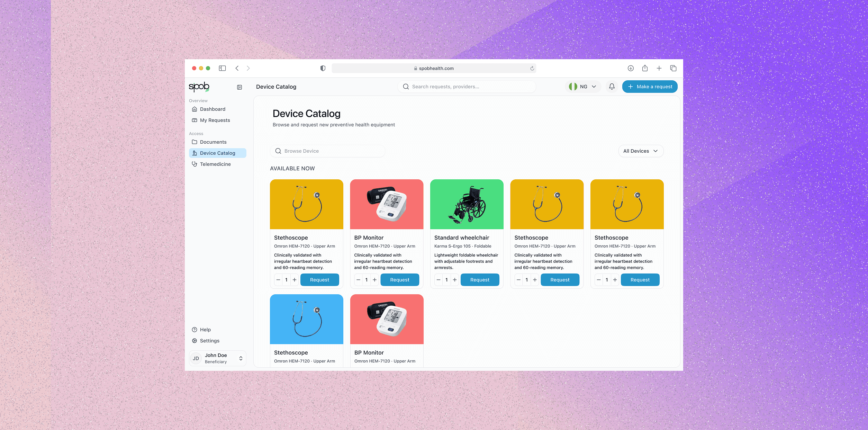Screen dimensions: 868x430
Task: Open a new browser tab
Action: click(x=659, y=68)
